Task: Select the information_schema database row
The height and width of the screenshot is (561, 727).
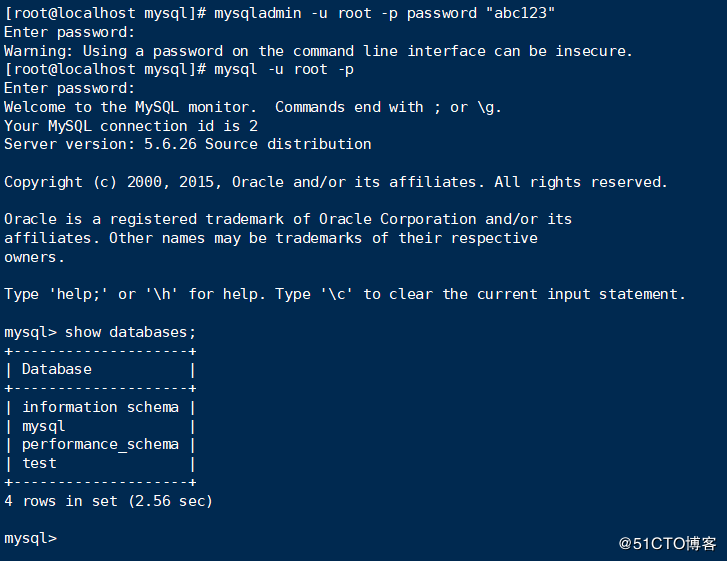Action: click(101, 407)
